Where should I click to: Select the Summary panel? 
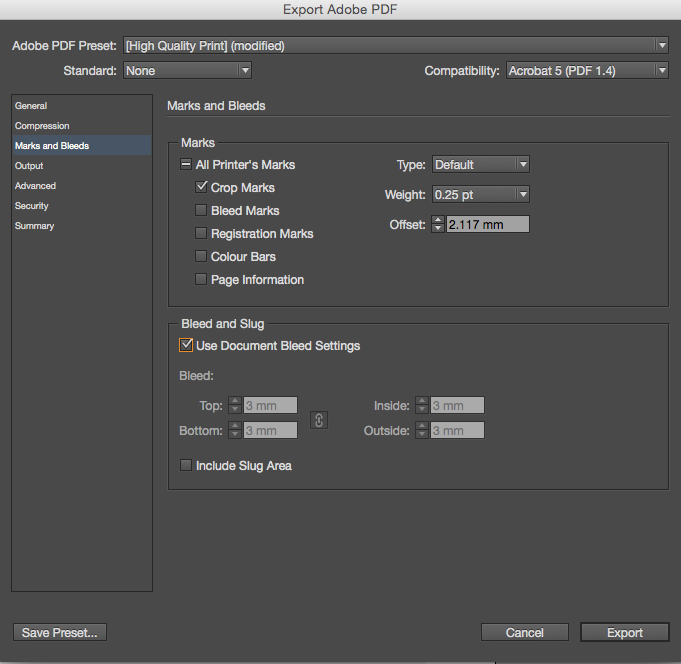pyautogui.click(x=82, y=225)
